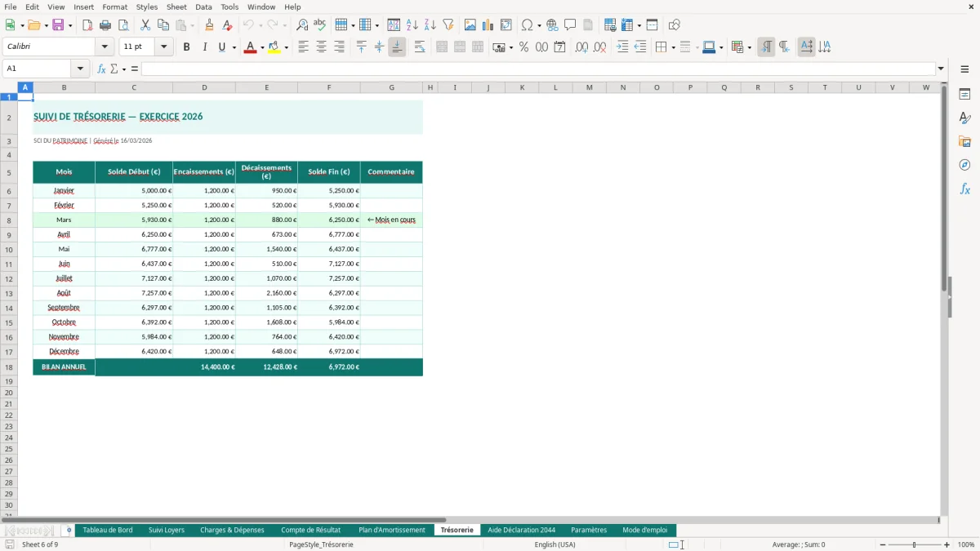The image size is (980, 551).
Task: Open the Format menu
Action: click(x=114, y=7)
